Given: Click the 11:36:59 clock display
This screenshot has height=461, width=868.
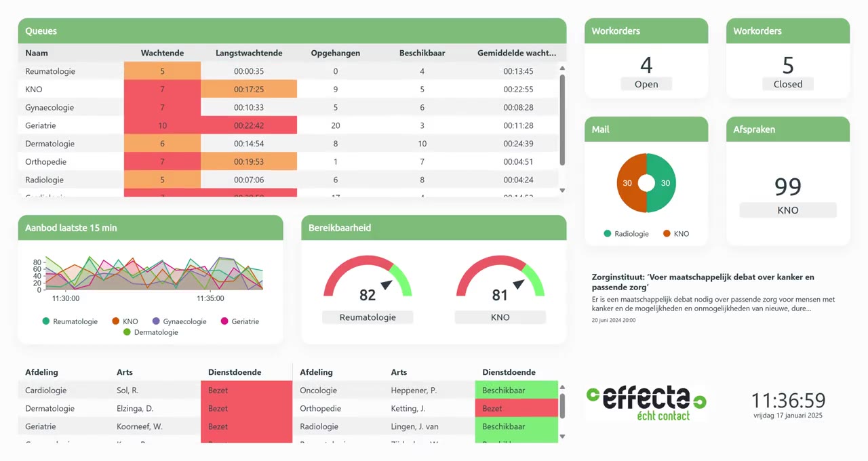Looking at the screenshot, I should [x=788, y=400].
